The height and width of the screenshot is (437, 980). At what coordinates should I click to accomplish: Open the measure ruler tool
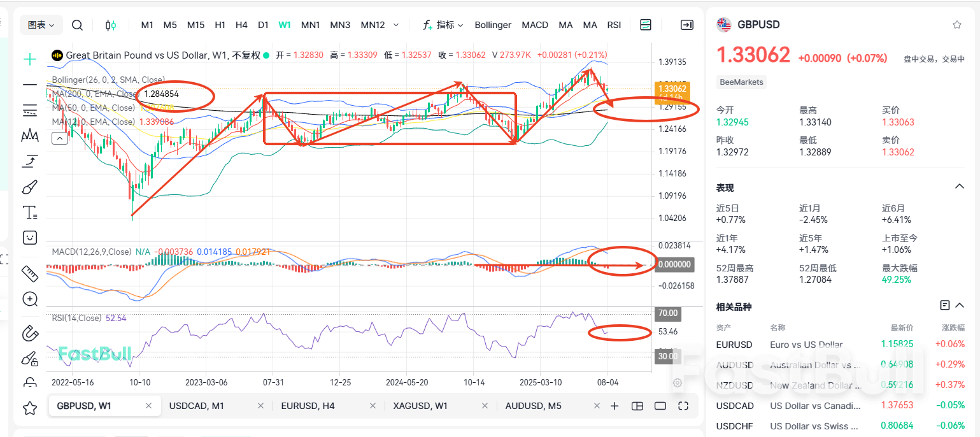point(29,273)
